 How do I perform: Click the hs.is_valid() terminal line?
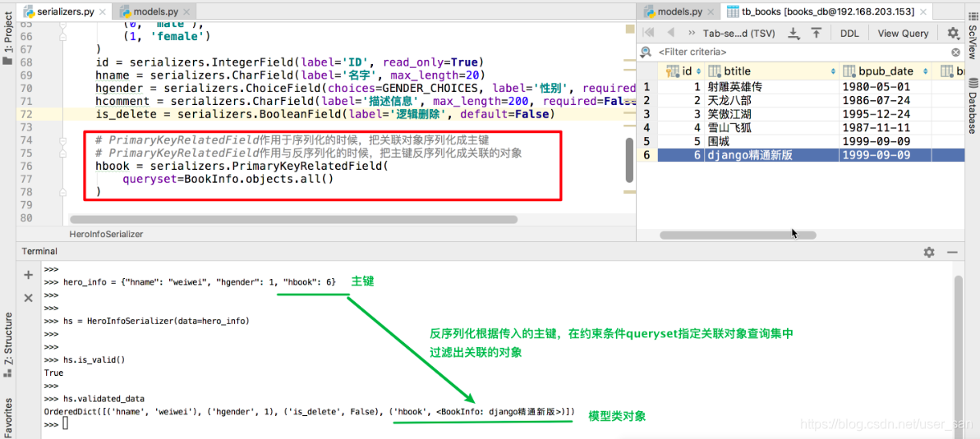(x=85, y=359)
